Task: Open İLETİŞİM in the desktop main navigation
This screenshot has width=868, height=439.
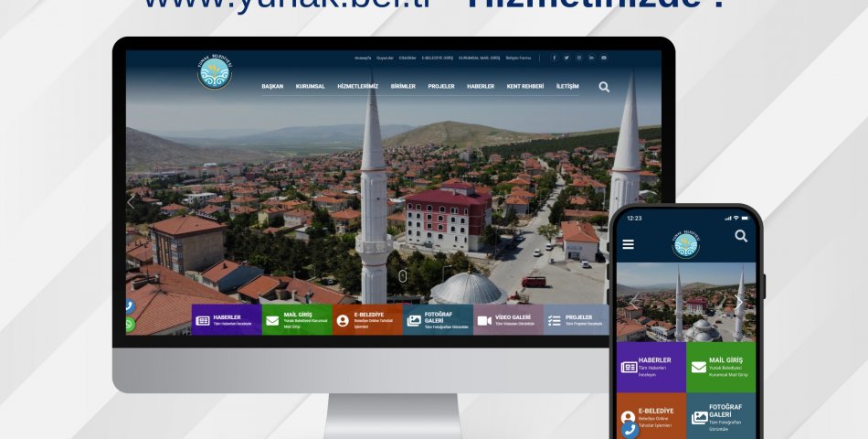Action: click(567, 87)
